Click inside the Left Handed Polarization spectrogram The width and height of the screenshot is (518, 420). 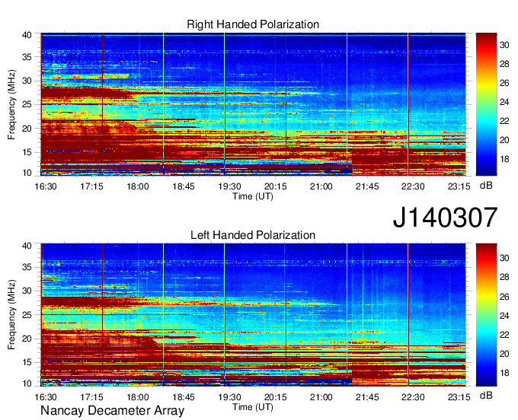(253, 315)
